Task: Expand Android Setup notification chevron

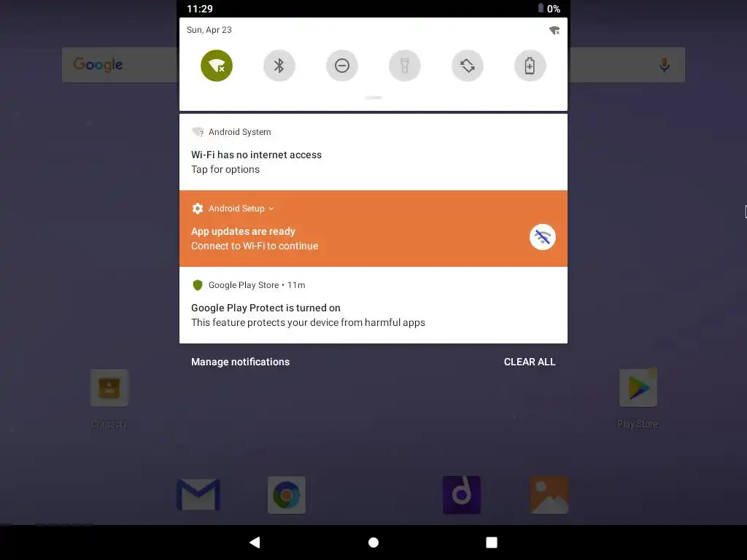Action: (271, 209)
